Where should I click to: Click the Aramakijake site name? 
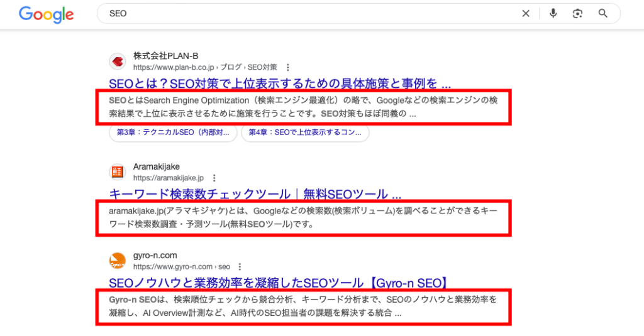coord(156,166)
